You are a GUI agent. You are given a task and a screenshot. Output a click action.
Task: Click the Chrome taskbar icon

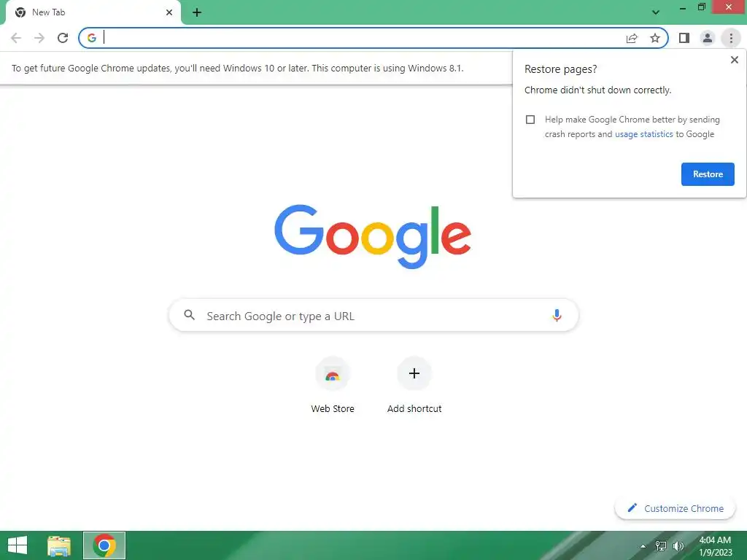[104, 545]
